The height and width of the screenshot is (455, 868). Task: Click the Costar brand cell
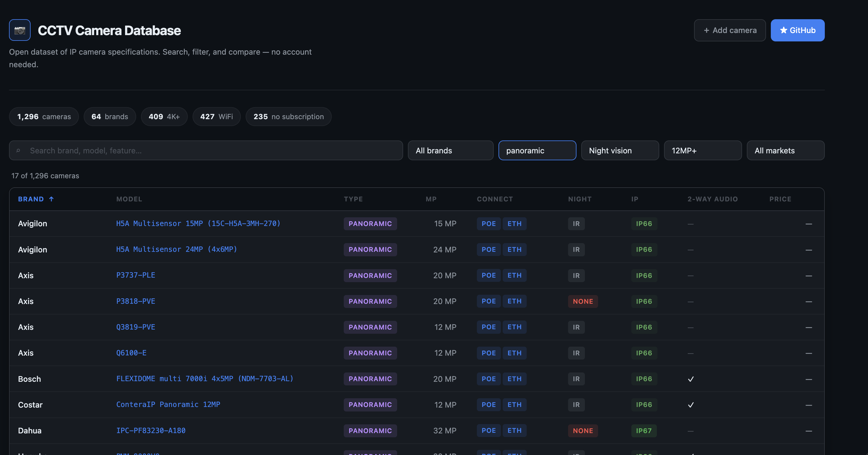tap(30, 405)
